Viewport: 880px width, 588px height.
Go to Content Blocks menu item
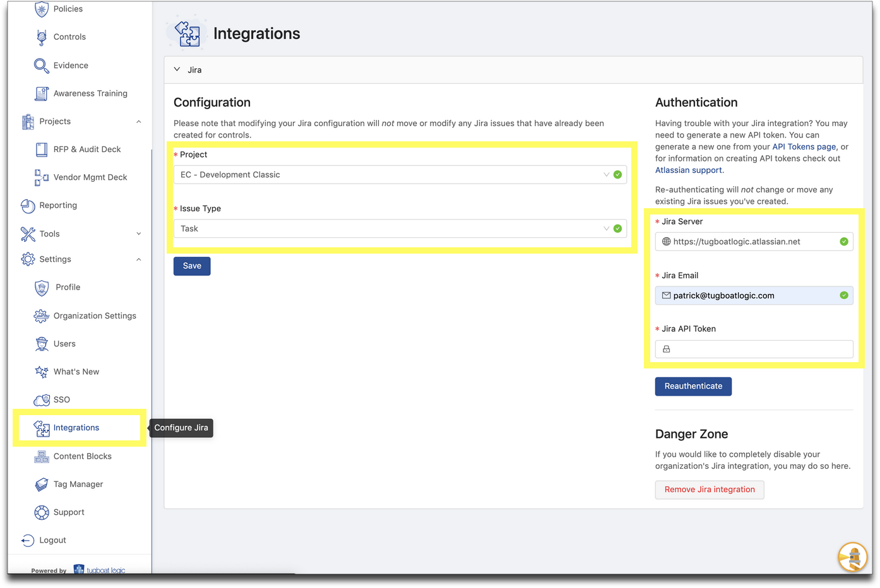click(82, 456)
